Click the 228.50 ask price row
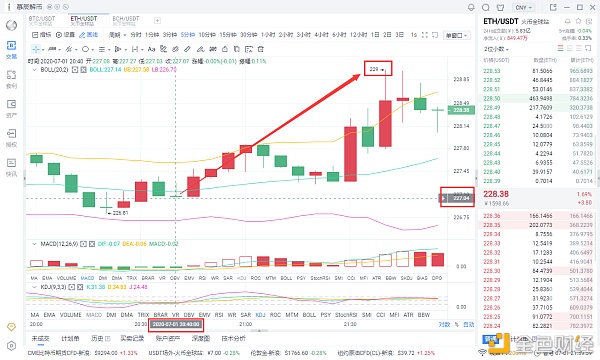Screen dimensions: 600x360 [537, 98]
